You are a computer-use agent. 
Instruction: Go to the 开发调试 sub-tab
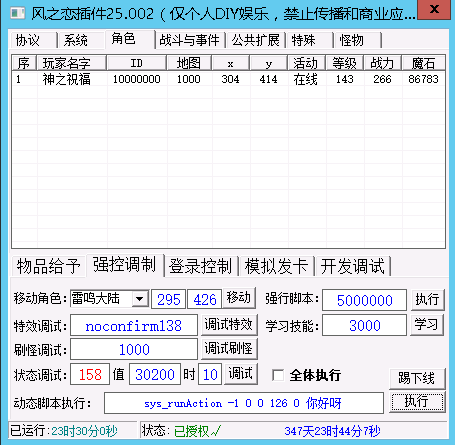(x=353, y=266)
